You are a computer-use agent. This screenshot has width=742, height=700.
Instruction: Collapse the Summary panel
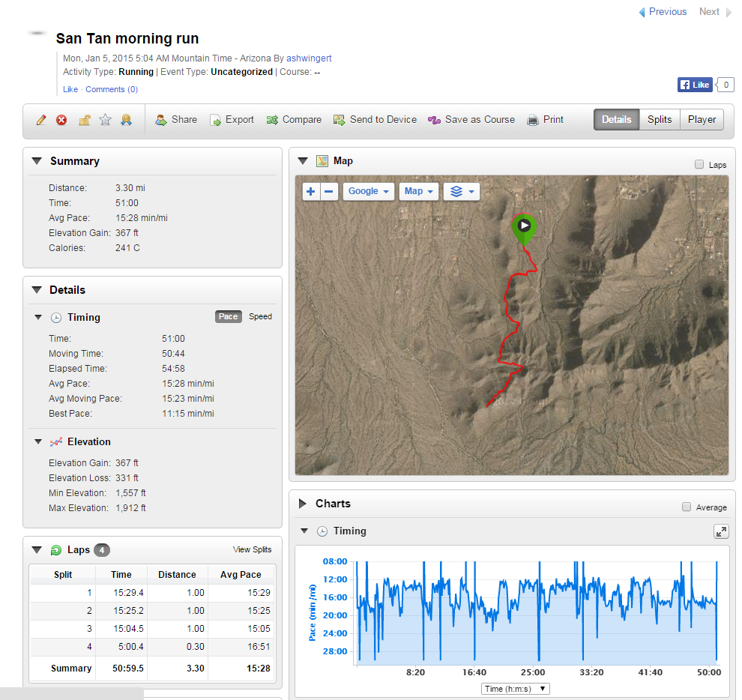[37, 161]
